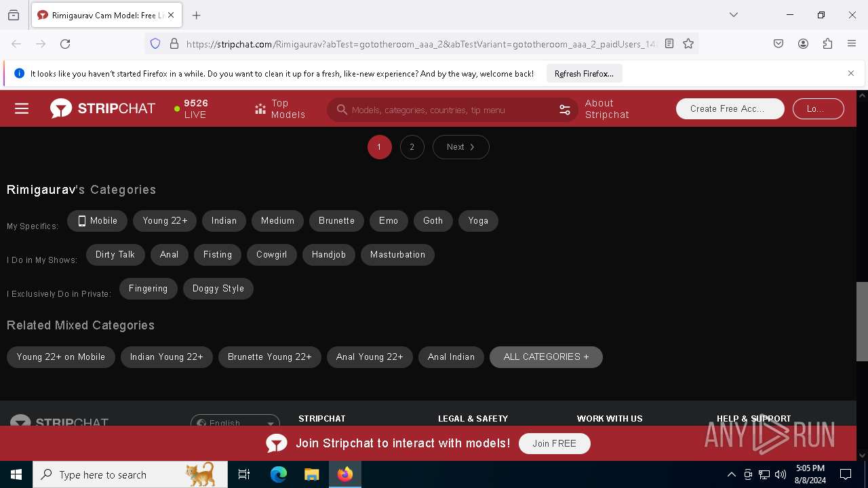Viewport: 868px width, 488px height.
Task: Toggle reader view icon in address bar
Action: pos(669,43)
